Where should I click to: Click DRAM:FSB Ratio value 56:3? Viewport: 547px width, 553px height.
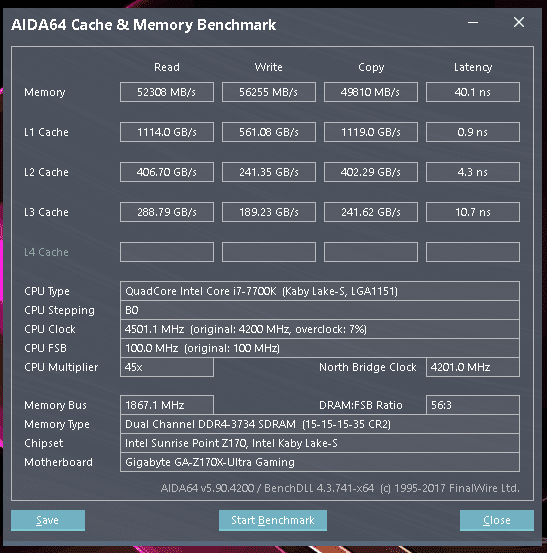point(473,405)
